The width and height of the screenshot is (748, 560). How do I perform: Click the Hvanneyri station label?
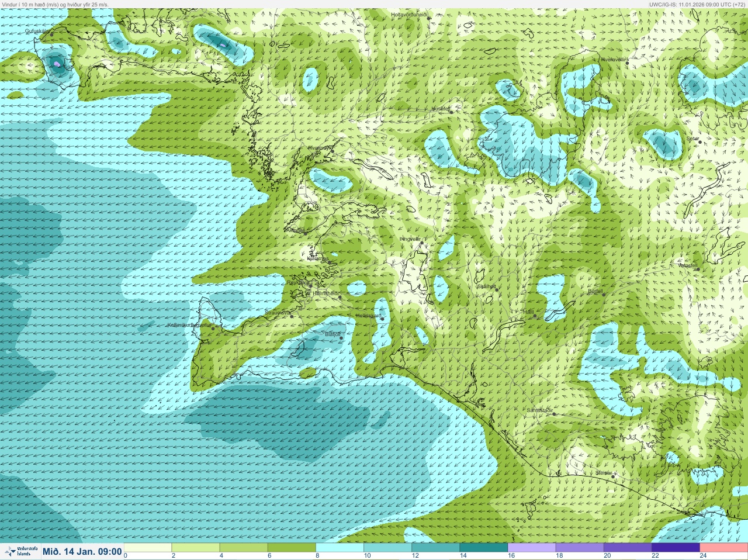click(x=320, y=148)
